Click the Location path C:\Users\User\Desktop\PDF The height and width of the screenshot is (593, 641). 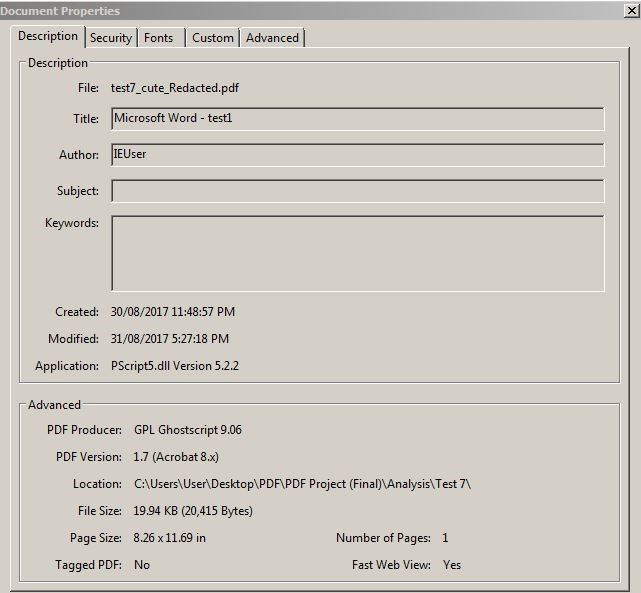point(302,484)
